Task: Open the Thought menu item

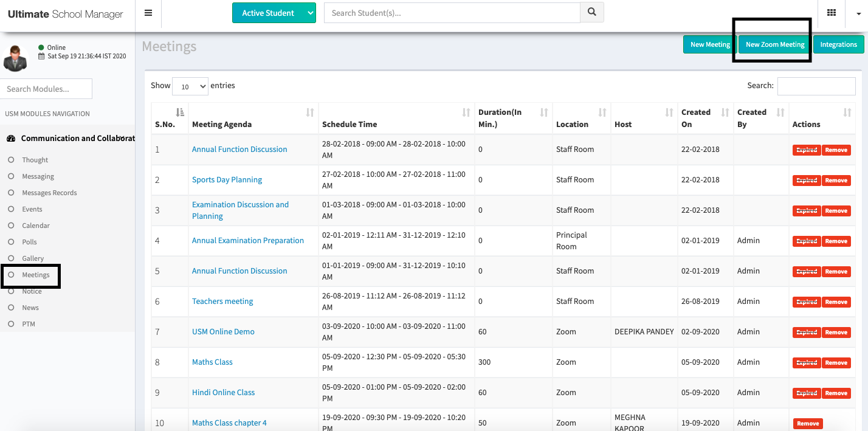Action: click(35, 160)
